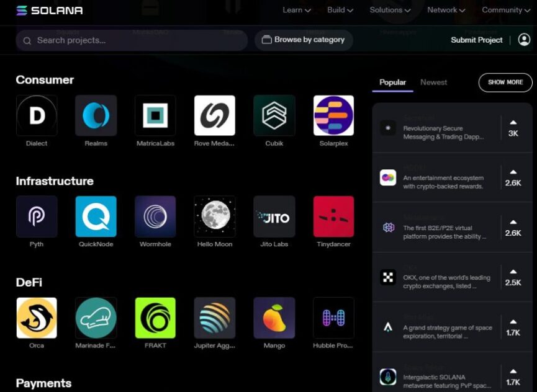537x392 pixels.
Task: Select the Jito Labs icon
Action: tap(274, 216)
